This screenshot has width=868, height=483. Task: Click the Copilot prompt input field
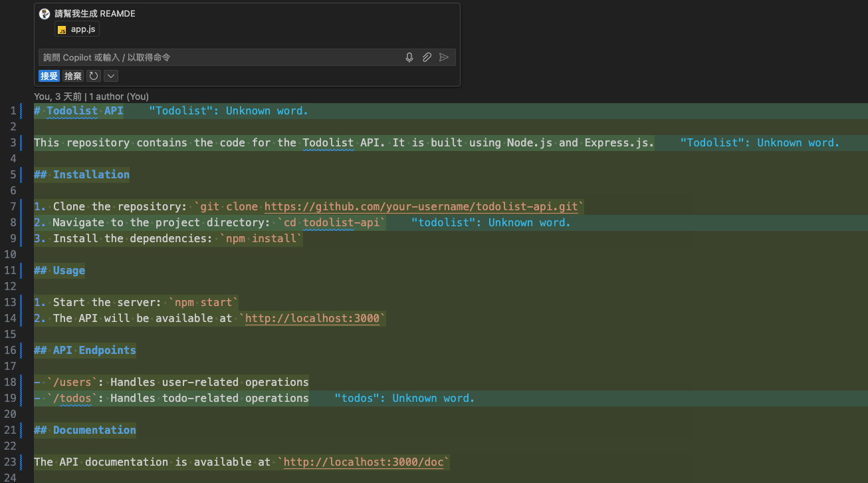[x=219, y=58]
